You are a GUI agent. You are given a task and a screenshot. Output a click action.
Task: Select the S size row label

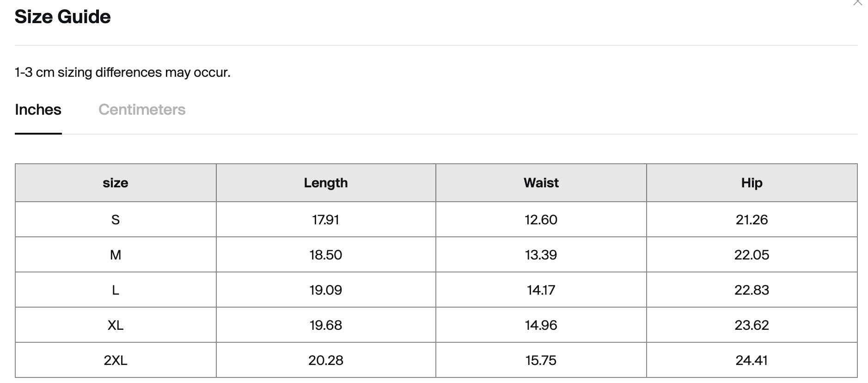coord(116,220)
